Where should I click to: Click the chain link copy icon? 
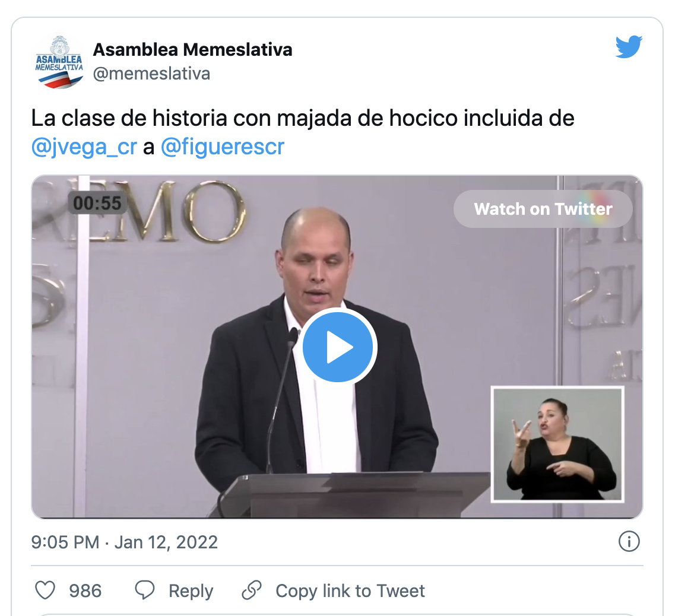(x=252, y=590)
